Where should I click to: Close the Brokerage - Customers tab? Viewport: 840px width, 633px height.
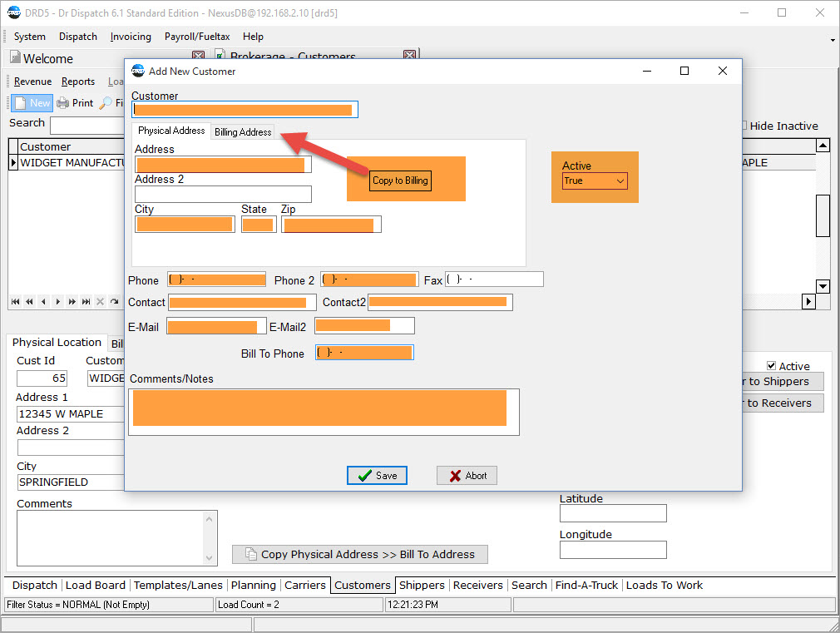410,55
